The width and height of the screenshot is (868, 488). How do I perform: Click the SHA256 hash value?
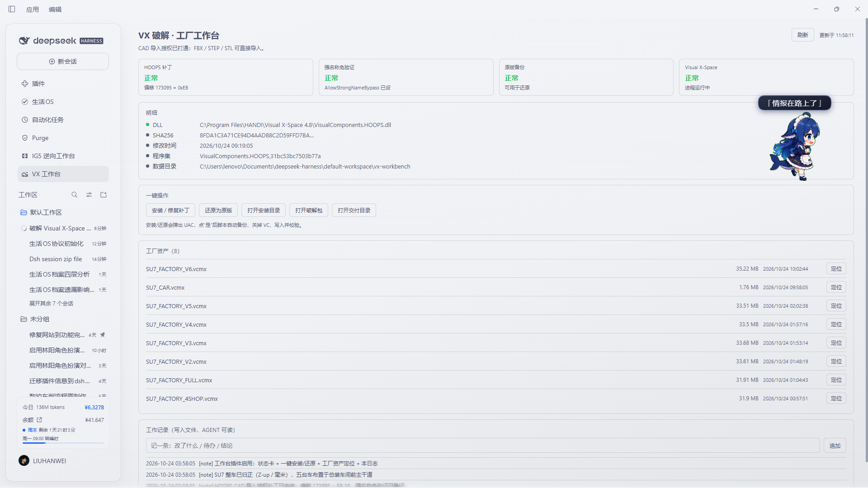coord(257,135)
